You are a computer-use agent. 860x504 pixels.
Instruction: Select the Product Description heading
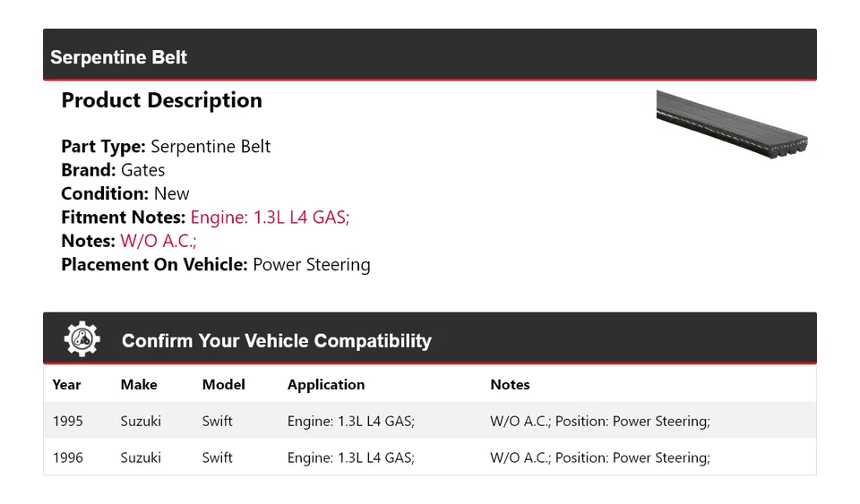tap(161, 100)
